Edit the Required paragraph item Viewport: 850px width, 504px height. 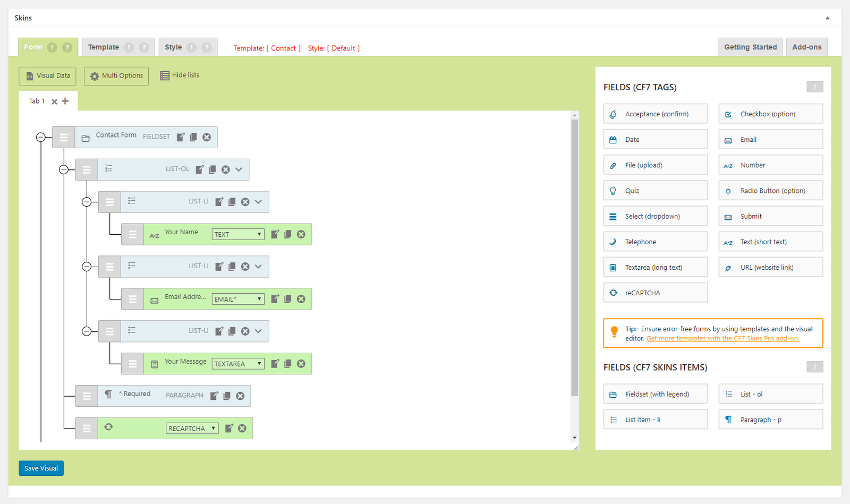214,396
